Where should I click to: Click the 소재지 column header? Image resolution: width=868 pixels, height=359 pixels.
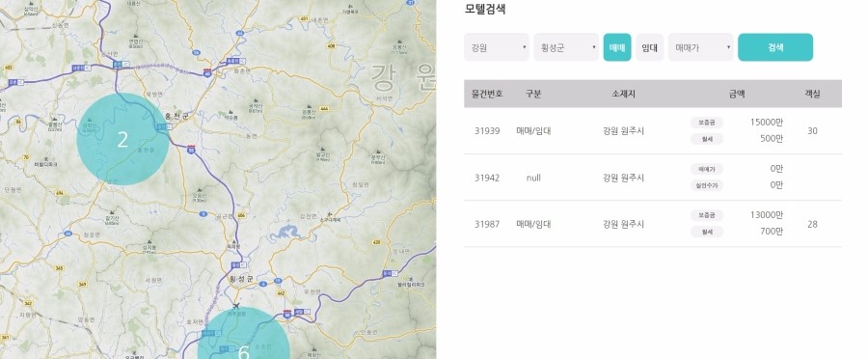(x=623, y=94)
